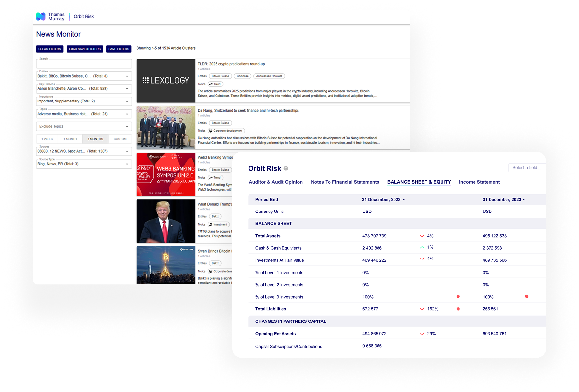Expand the Importance filter dropdown
Viewport: 579px width, 392px height.
[84, 101]
